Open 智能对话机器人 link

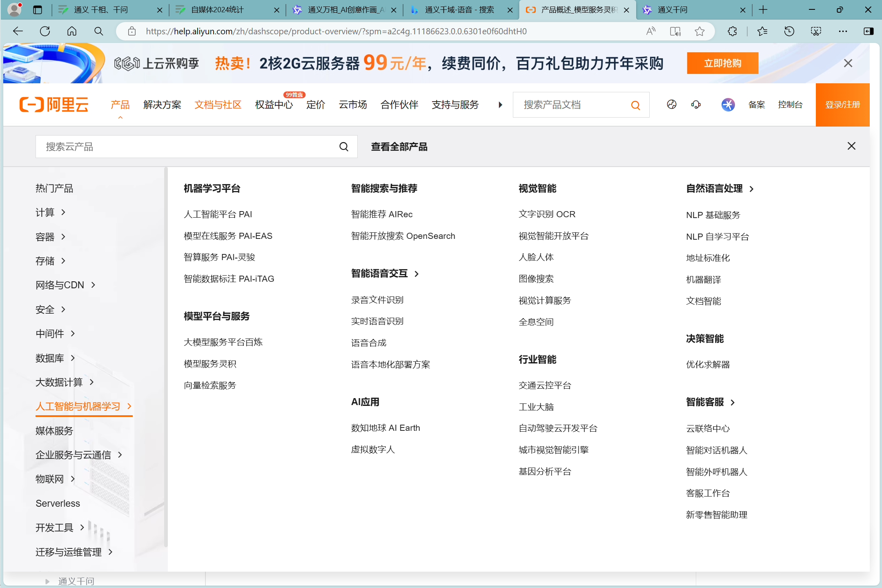click(x=717, y=450)
